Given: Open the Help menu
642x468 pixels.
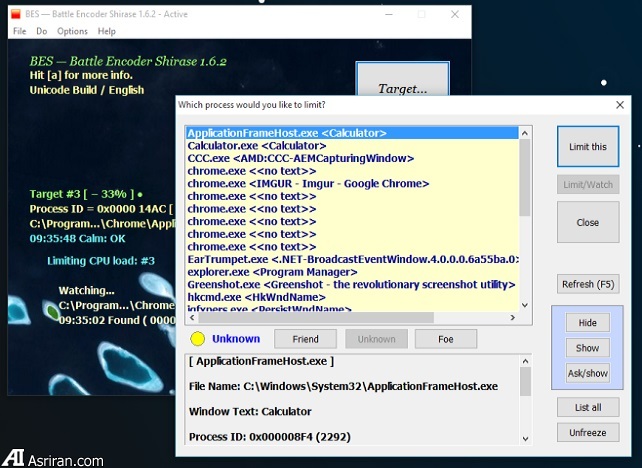Looking at the screenshot, I should pyautogui.click(x=106, y=31).
